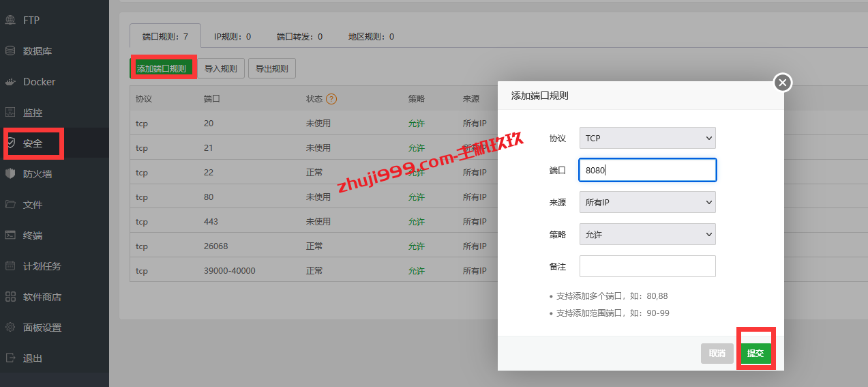Screen dimensions: 868x387
Task: Focus the 备注 remark input field
Action: (x=648, y=266)
